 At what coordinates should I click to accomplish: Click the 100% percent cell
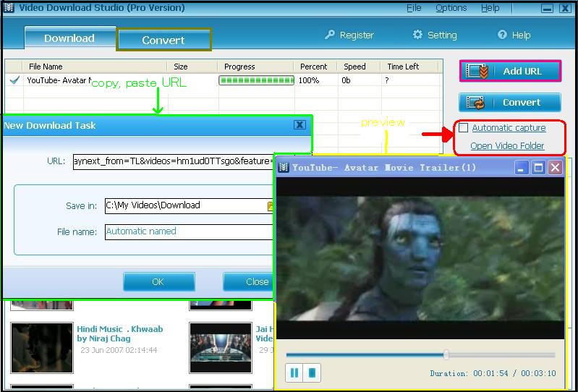click(x=309, y=80)
